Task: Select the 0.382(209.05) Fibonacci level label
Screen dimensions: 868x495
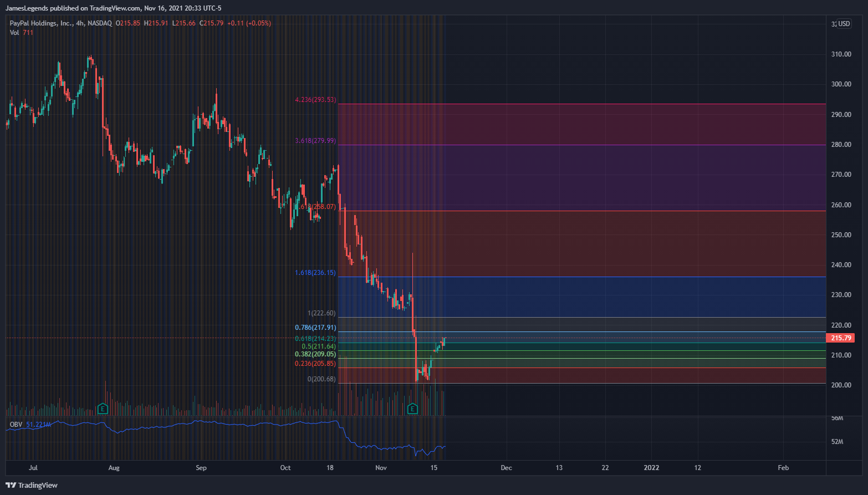Action: [315, 354]
